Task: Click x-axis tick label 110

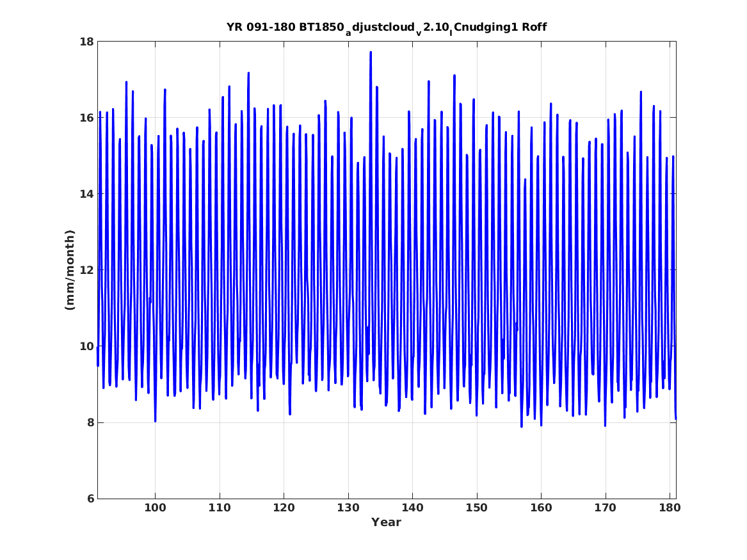Action: 219,508
